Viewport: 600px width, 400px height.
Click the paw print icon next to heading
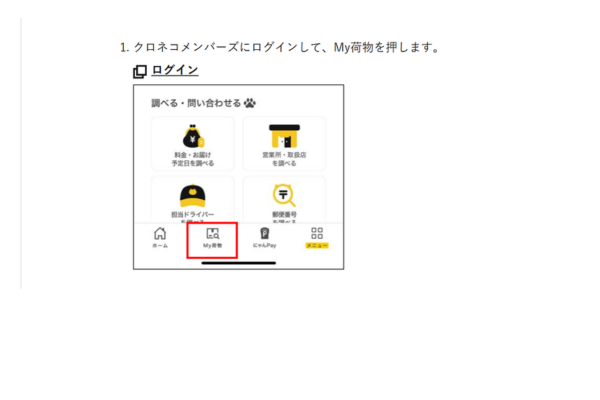[x=250, y=103]
